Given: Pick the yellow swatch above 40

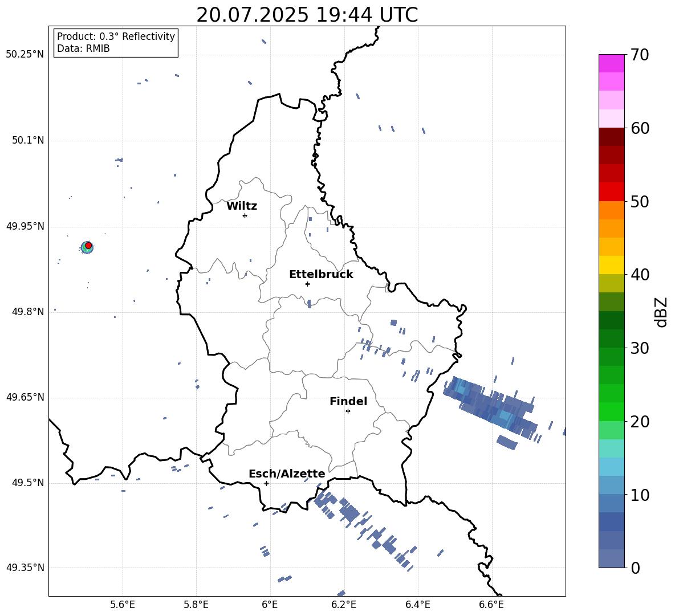Looking at the screenshot, I should (611, 265).
